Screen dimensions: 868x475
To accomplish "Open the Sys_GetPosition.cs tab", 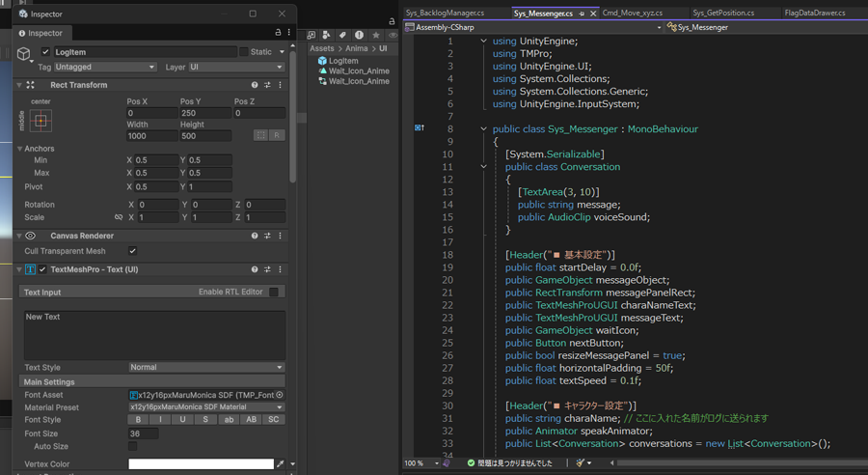I will pos(723,14).
